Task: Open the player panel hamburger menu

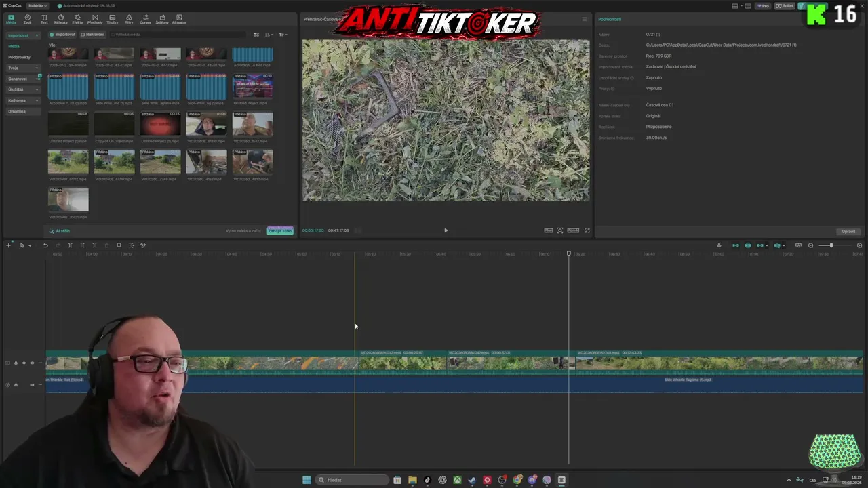Action: pyautogui.click(x=585, y=19)
